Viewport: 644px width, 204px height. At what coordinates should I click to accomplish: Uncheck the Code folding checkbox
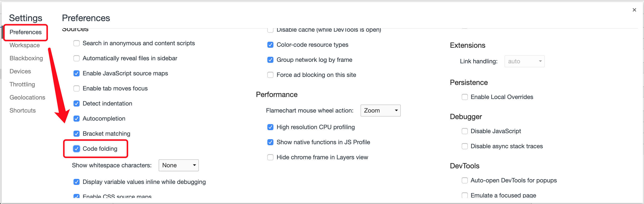tap(77, 149)
